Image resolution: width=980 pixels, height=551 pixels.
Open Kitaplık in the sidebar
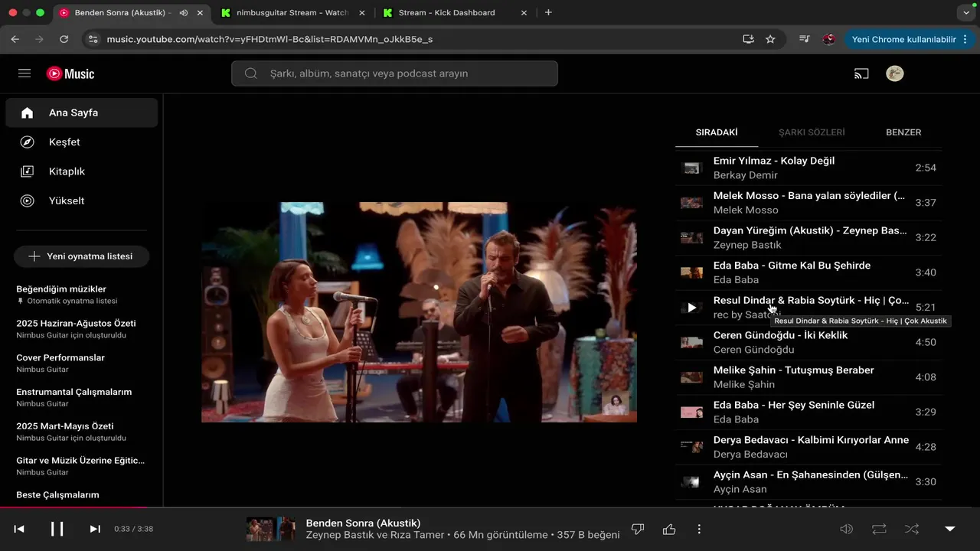click(82, 171)
